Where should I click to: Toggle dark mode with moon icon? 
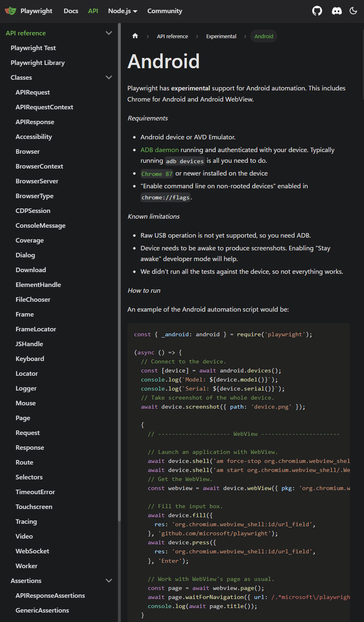point(354,11)
